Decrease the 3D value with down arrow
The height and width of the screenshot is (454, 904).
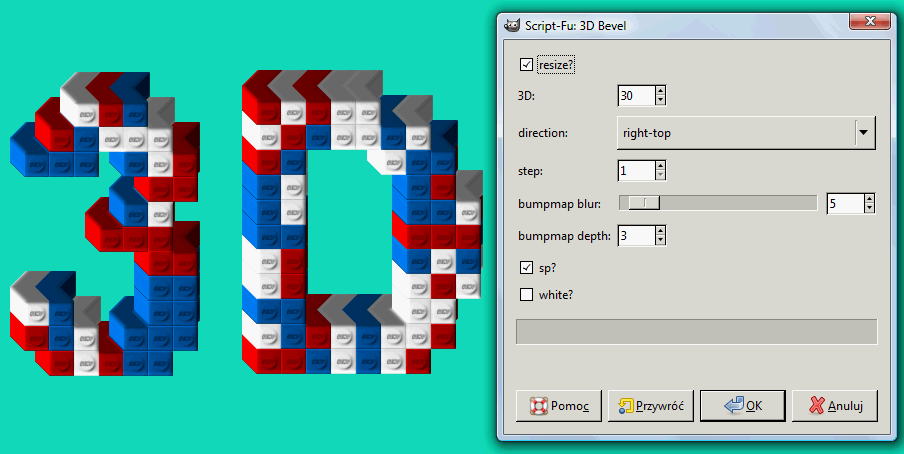(x=661, y=100)
